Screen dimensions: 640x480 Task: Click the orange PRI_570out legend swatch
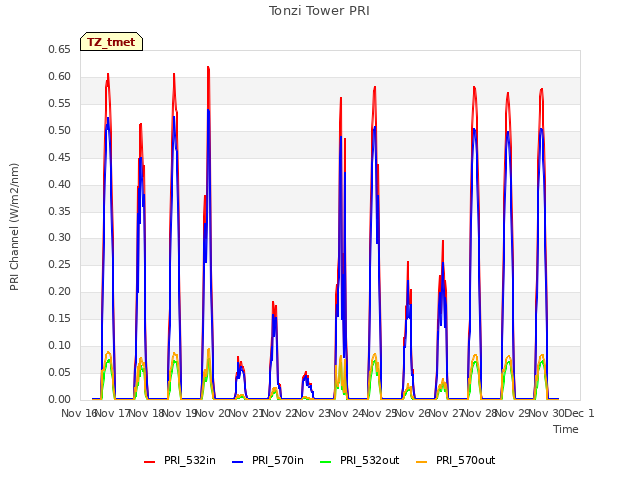(422, 462)
